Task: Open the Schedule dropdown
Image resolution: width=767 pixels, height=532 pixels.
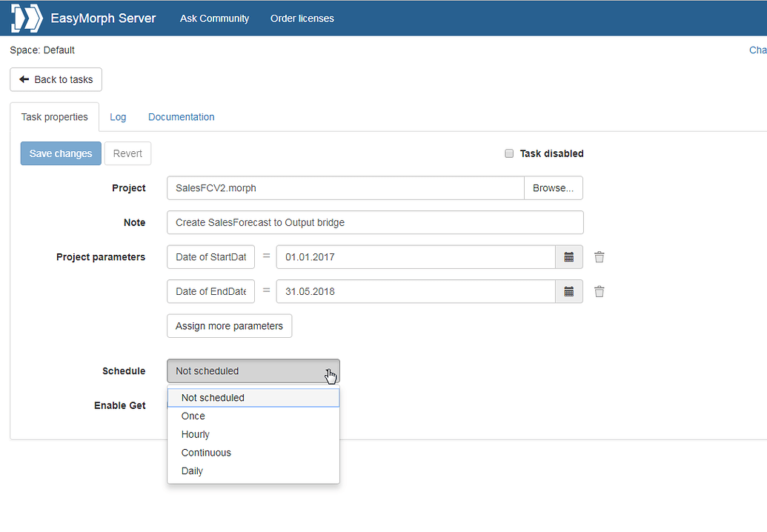Action: (253, 370)
